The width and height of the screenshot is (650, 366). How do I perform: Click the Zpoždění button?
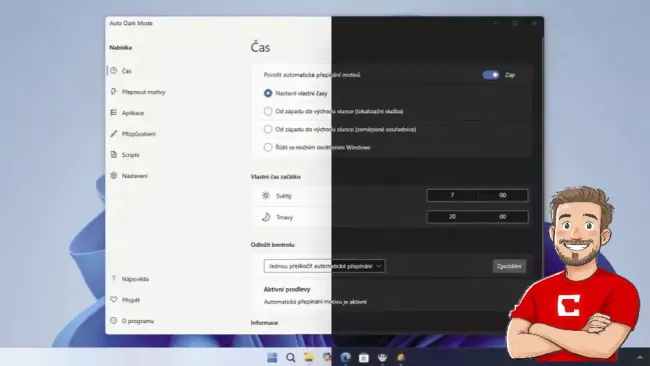click(509, 266)
